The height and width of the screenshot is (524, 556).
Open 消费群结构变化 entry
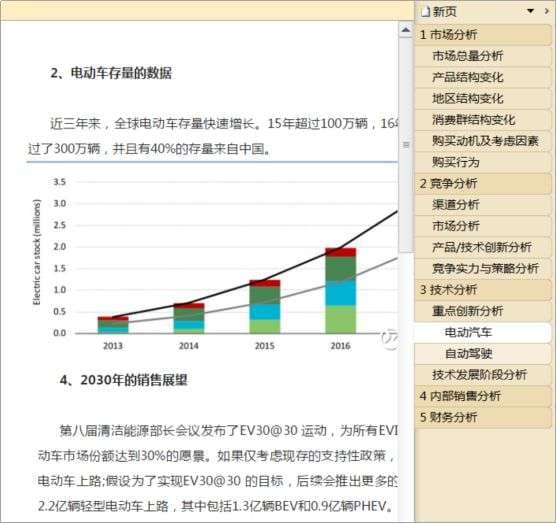[483, 120]
